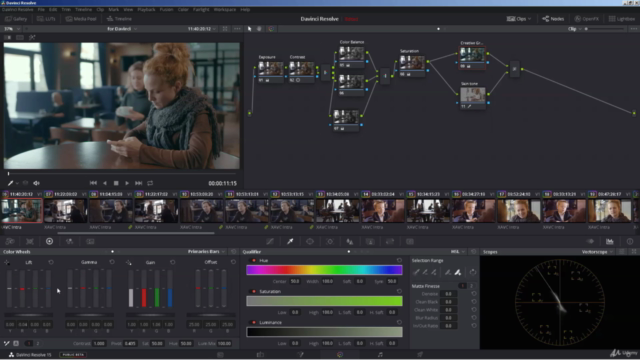
Task: Open the Workspace menu
Action: pos(225,9)
